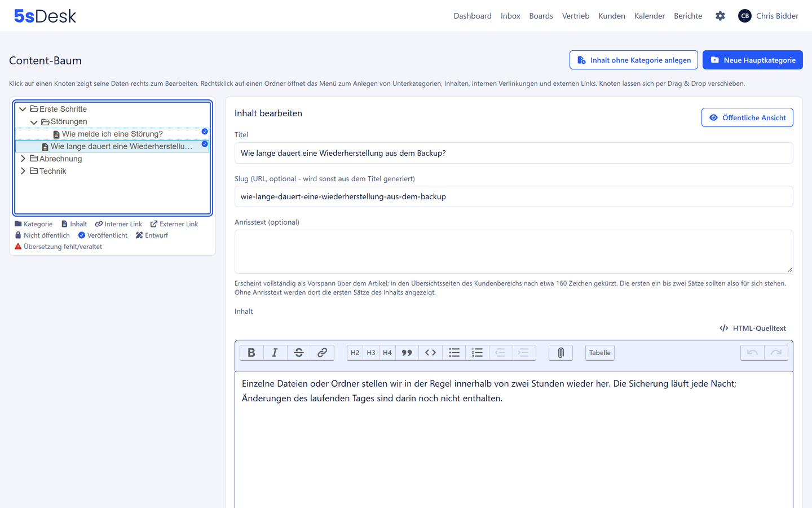This screenshot has height=508, width=812.
Task: Insert a hyperlink via link icon
Action: (322, 353)
